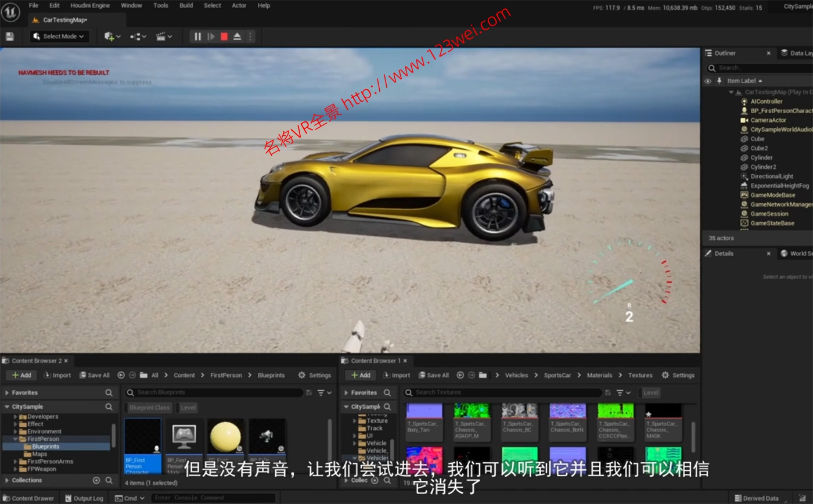Open the Build menu

click(186, 5)
